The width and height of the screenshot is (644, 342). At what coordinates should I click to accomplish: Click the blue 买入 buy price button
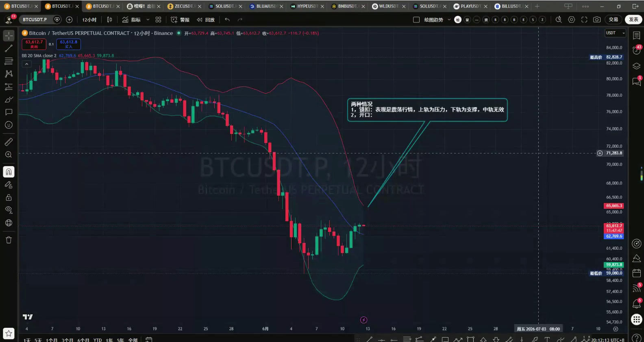click(68, 44)
